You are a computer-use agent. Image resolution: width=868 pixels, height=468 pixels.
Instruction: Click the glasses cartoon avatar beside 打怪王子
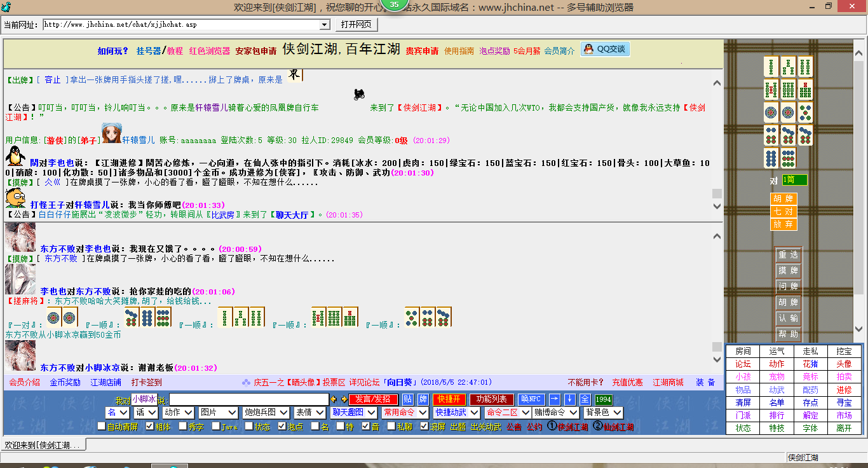[x=15, y=198]
